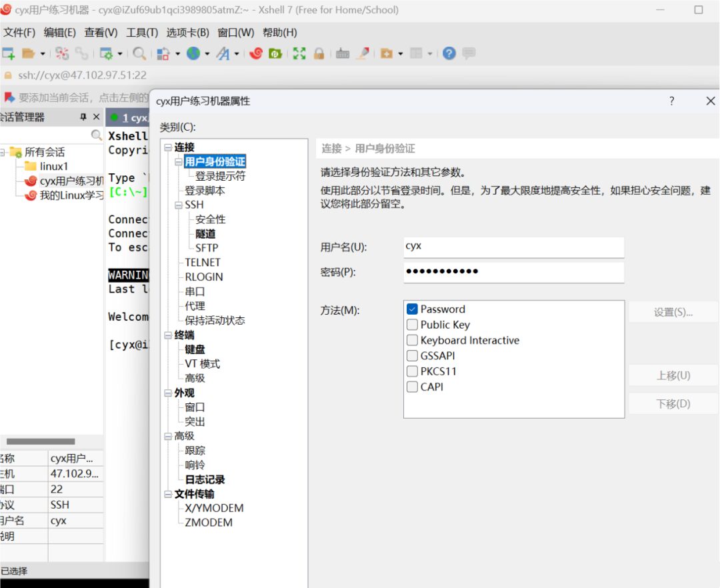The height and width of the screenshot is (588, 720).
Task: Select ZMODEM in the category tree
Action: (x=209, y=523)
